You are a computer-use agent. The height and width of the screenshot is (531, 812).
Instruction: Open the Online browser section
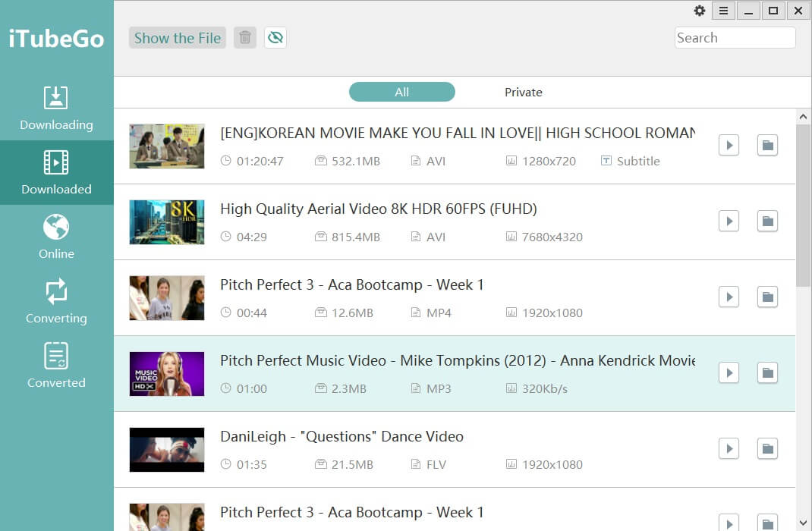coord(56,237)
